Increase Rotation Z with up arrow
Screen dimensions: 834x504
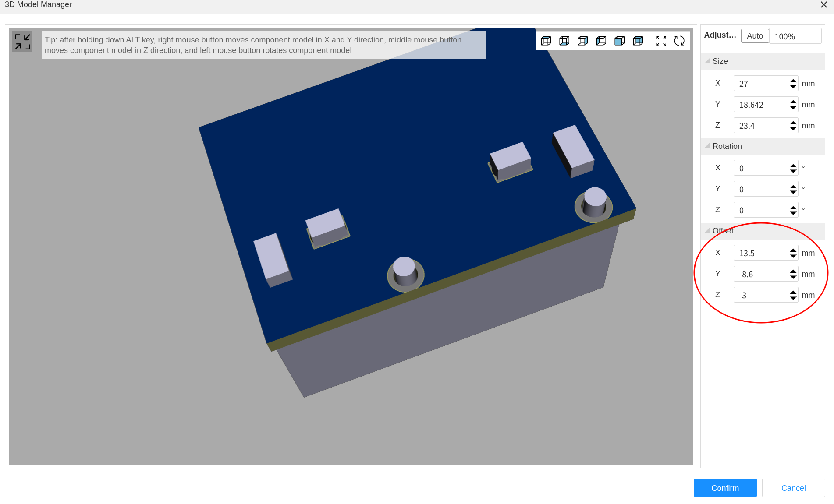tap(793, 207)
